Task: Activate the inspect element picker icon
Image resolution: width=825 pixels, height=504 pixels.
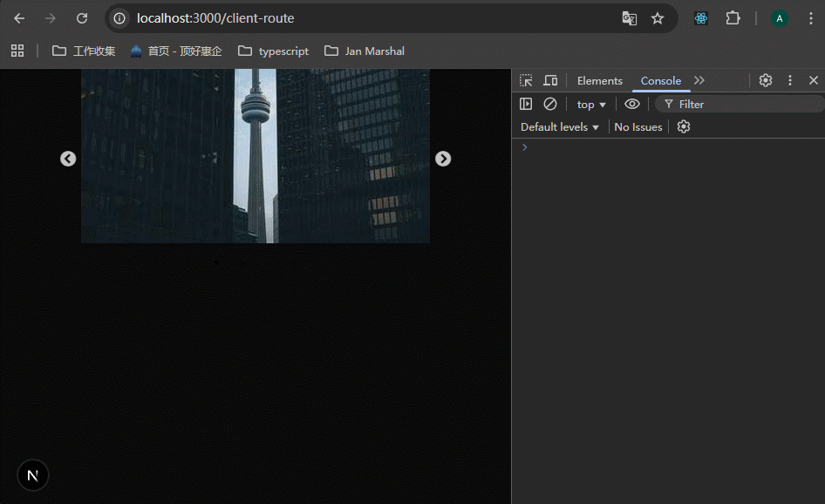Action: 526,80
